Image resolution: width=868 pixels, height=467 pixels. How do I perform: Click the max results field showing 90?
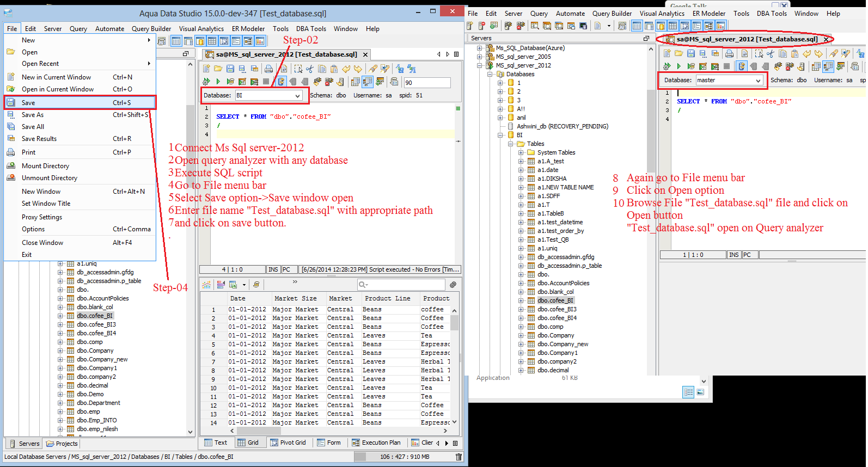tap(427, 83)
